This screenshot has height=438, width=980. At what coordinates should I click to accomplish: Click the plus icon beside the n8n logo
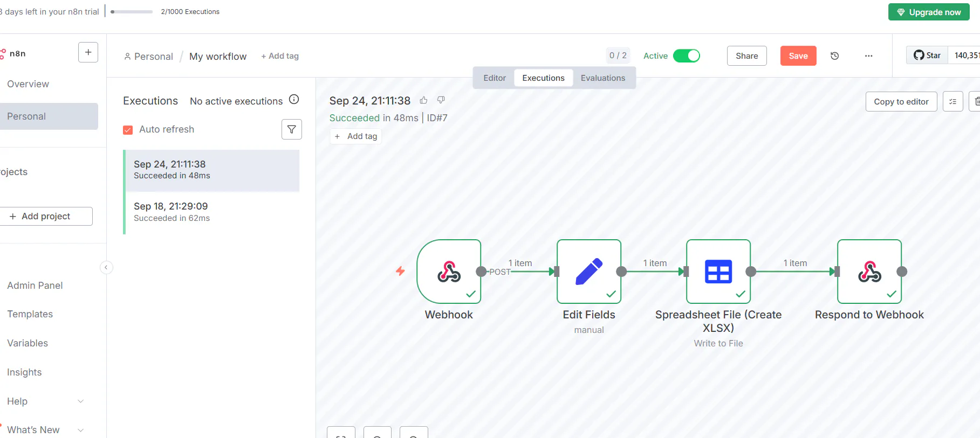coord(88,52)
